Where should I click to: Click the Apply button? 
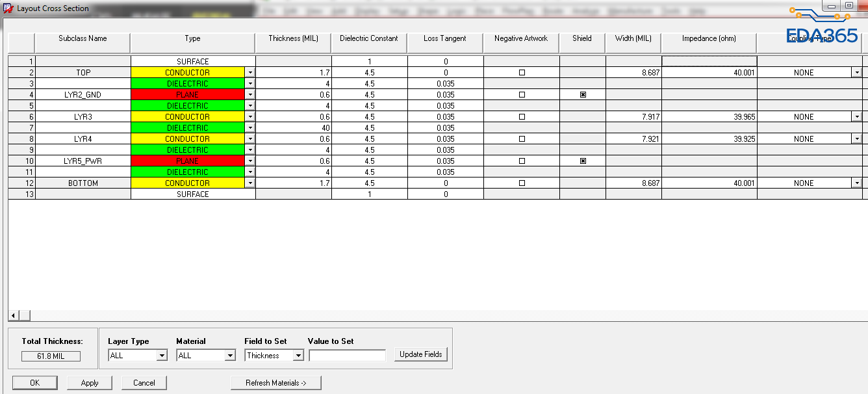click(x=90, y=383)
